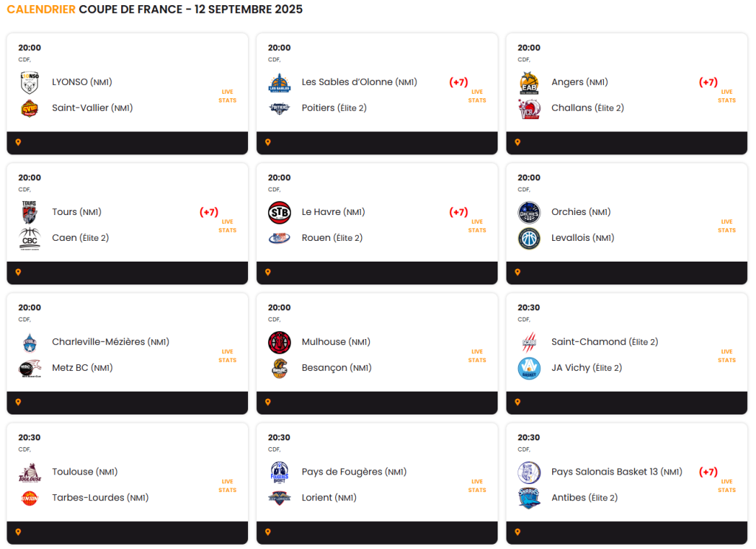Open Live Stats for Angers vs Challans
The height and width of the screenshot is (549, 756).
[x=726, y=96]
